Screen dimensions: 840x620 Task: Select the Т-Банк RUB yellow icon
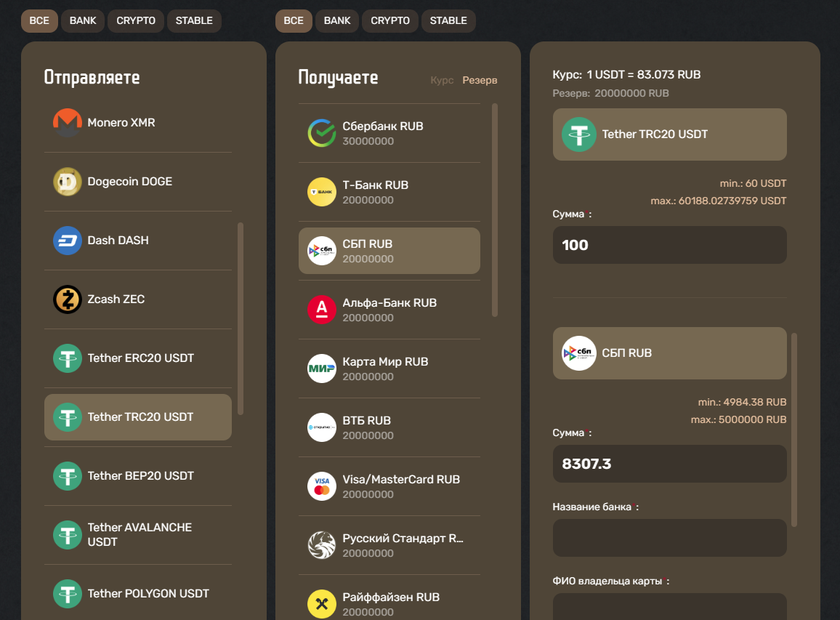pyautogui.click(x=322, y=192)
